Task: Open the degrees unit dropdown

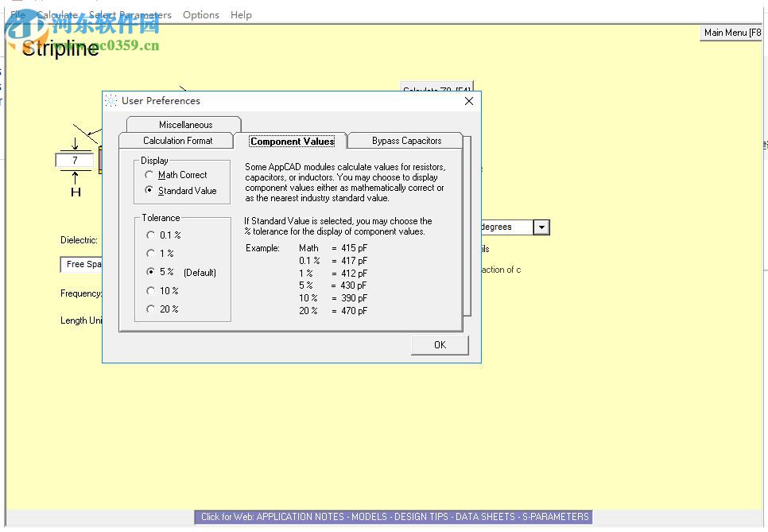Action: pyautogui.click(x=541, y=227)
